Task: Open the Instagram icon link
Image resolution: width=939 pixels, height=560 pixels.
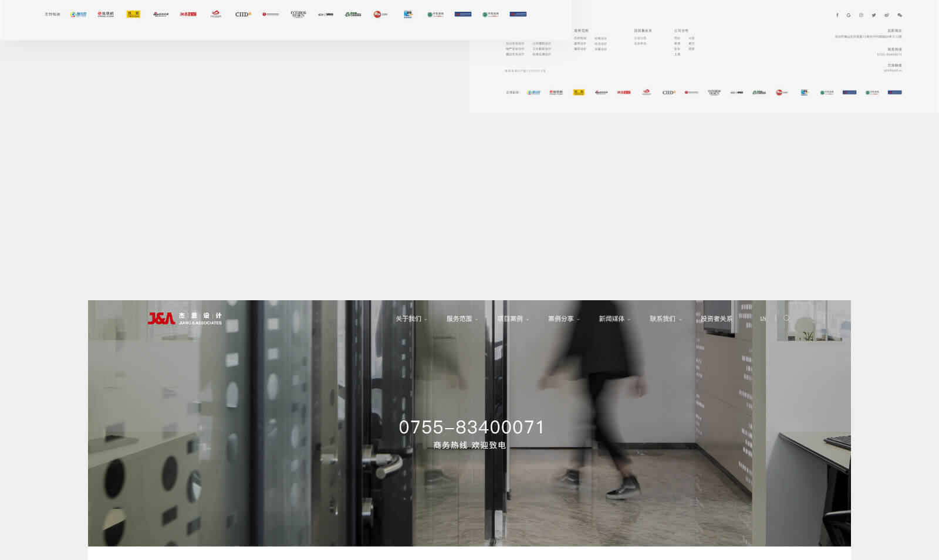Action: click(x=861, y=15)
